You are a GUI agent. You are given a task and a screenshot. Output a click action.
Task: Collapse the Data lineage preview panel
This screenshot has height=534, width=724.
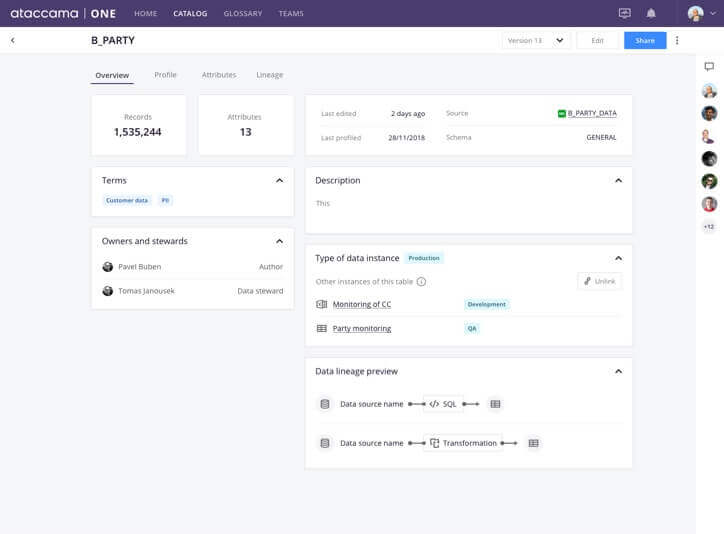coord(618,372)
